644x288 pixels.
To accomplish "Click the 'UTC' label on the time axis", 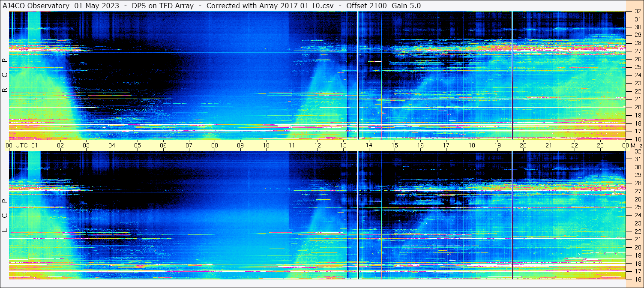I will (x=21, y=145).
